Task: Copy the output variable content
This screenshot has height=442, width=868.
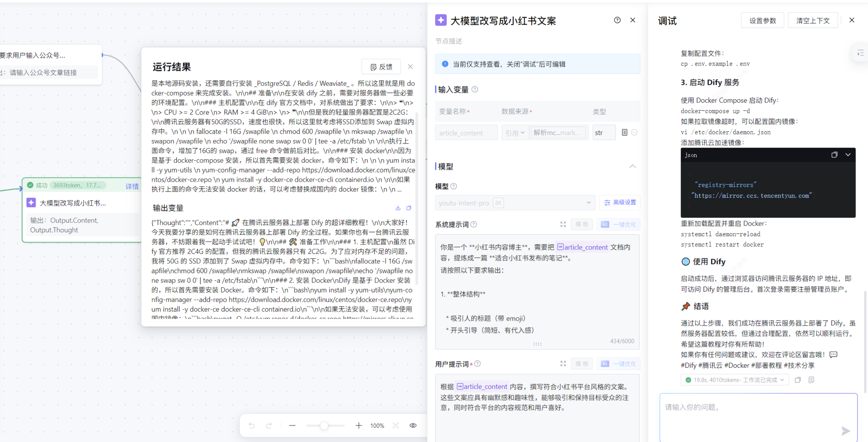Action: (x=409, y=208)
